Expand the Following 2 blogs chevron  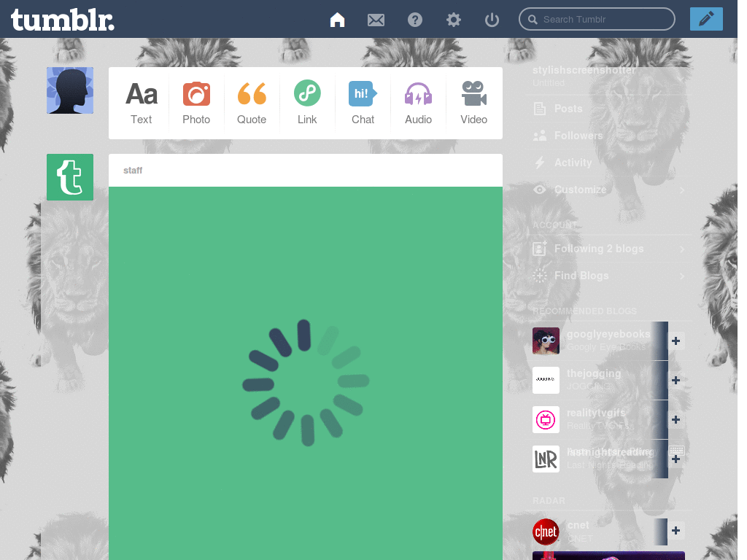[x=682, y=249]
